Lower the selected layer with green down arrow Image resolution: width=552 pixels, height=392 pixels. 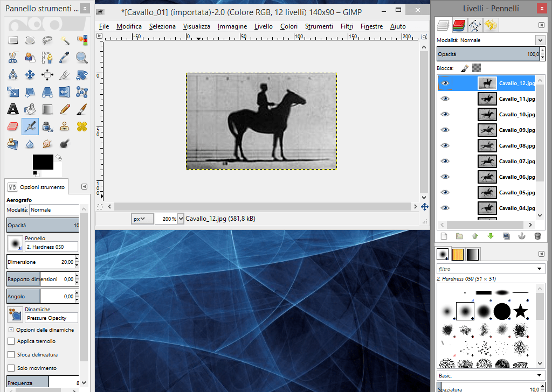491,236
